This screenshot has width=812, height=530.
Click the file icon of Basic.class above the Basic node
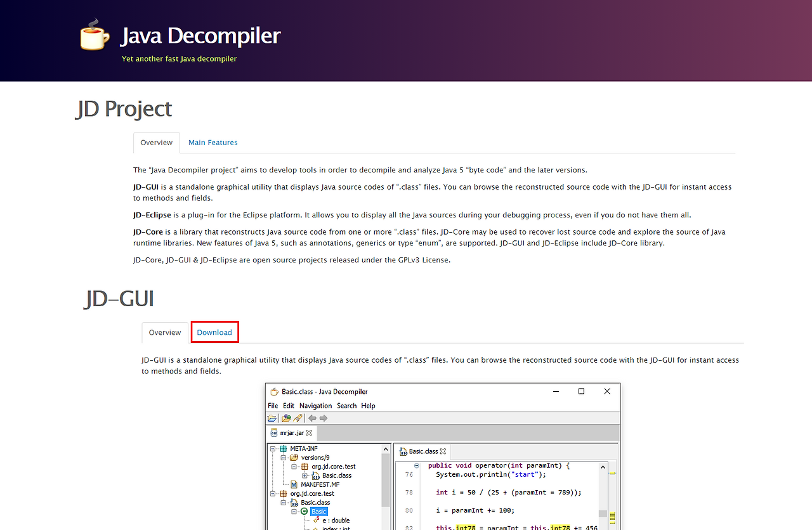[294, 503]
